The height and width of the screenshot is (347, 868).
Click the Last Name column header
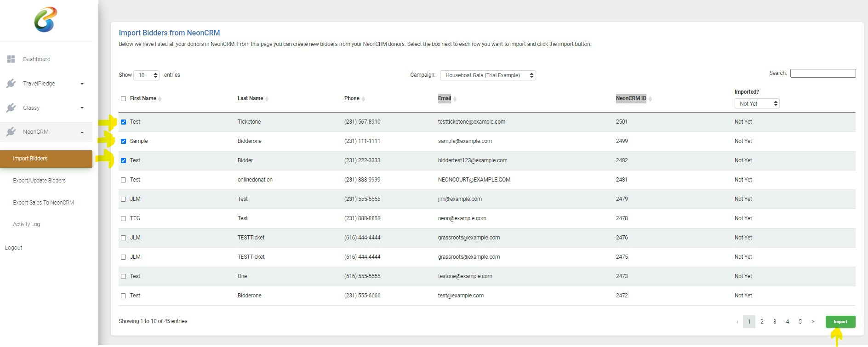click(250, 98)
